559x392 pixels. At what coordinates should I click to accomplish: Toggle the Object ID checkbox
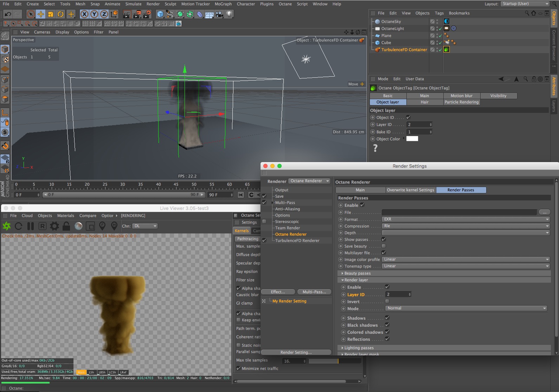coord(409,117)
